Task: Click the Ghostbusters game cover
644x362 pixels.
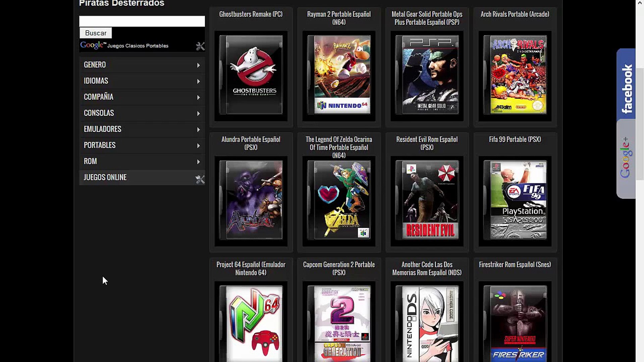Action: [251, 75]
